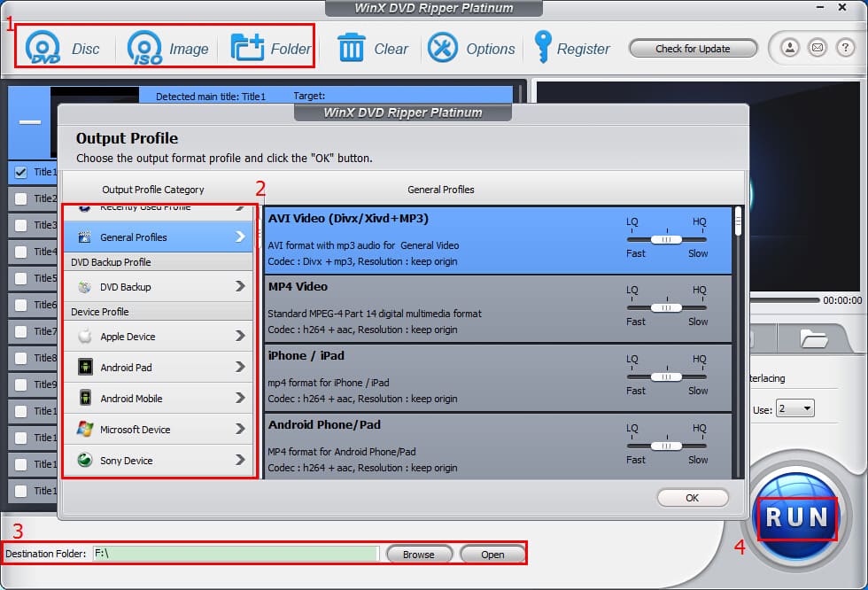Select the Android Phone/Pad profile
The width and height of the screenshot is (868, 590).
(x=498, y=446)
